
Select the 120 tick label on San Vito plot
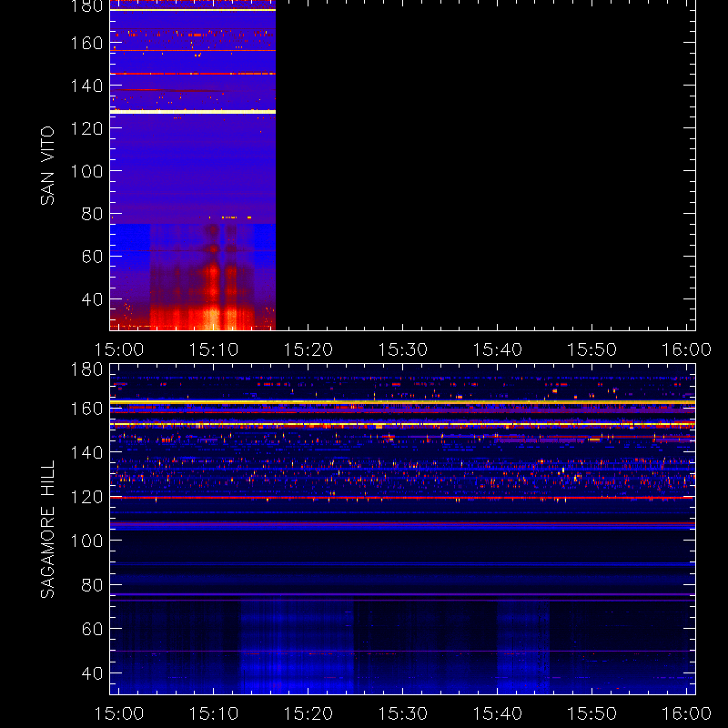(x=86, y=128)
